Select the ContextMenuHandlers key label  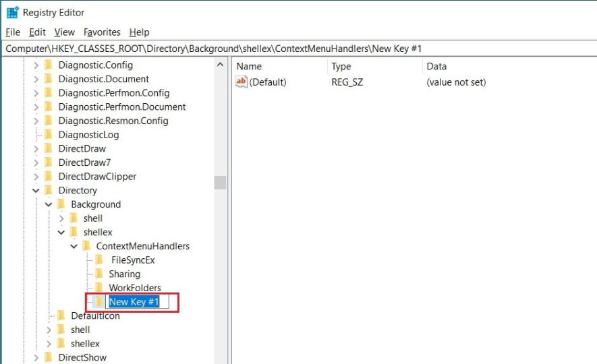(143, 247)
